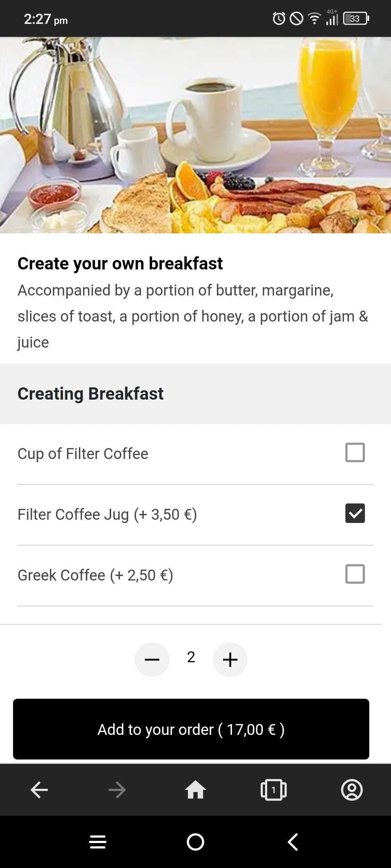
Task: Uncheck the Filter Coffee Jug option
Action: 355,513
